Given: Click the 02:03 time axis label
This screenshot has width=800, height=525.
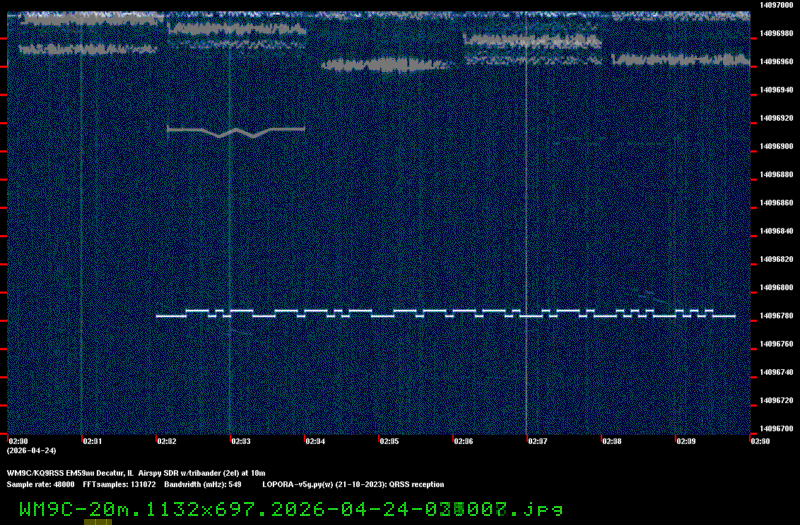Looking at the screenshot, I should tap(241, 441).
